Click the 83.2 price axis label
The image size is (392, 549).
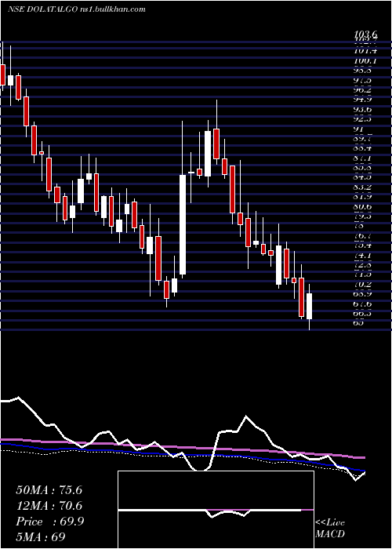364,187
